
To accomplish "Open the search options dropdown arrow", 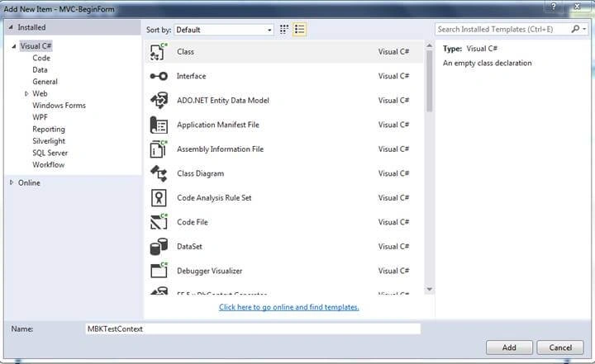I will coord(584,29).
